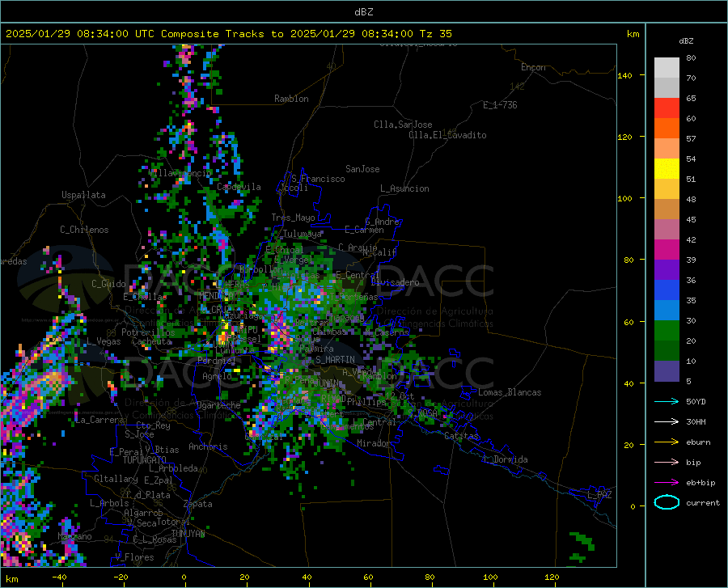Image resolution: width=728 pixels, height=588 pixels.
Task: Click the Clla.El_Cavadito map label
Action: [447, 135]
